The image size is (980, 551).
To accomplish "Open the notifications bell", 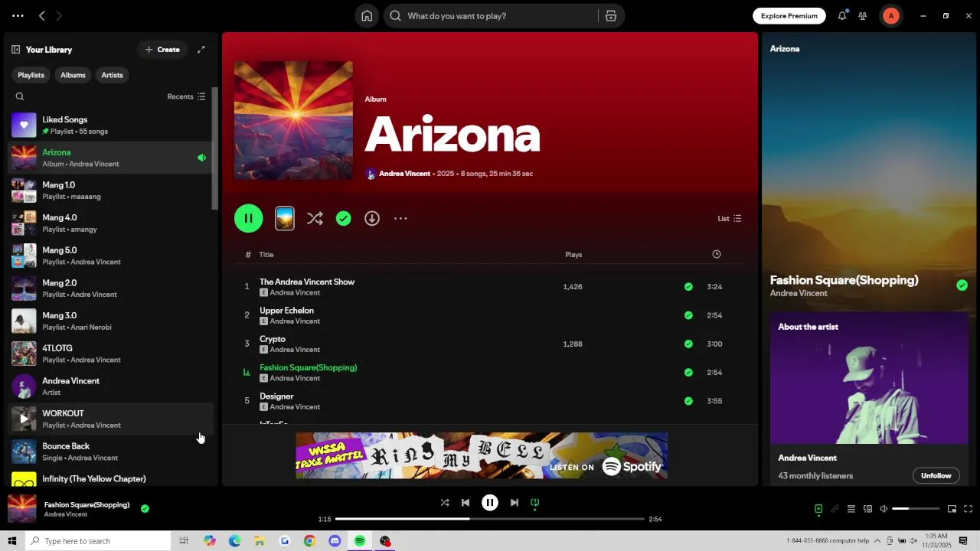I will 842,16.
